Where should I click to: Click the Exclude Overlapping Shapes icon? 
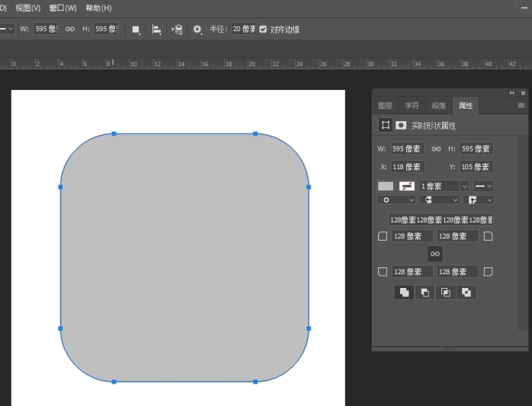[466, 293]
